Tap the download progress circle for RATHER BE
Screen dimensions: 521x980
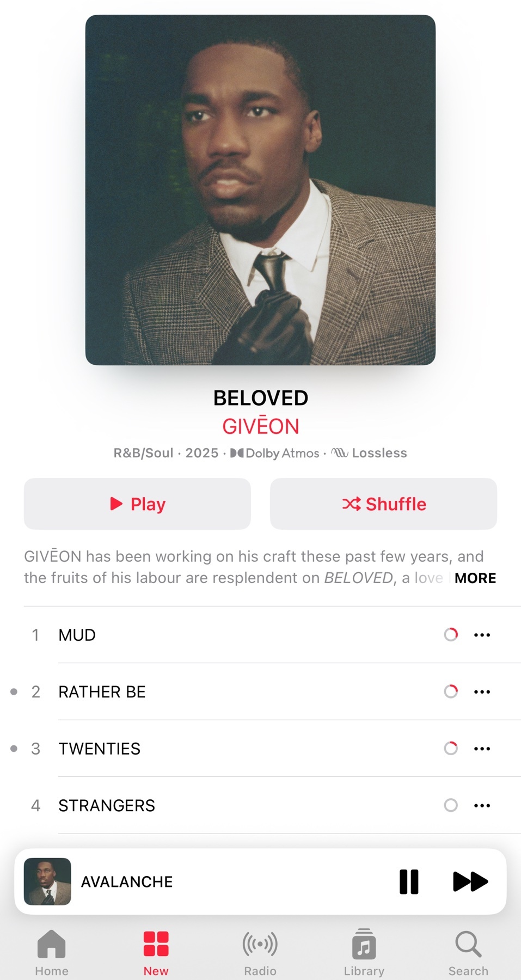point(451,691)
